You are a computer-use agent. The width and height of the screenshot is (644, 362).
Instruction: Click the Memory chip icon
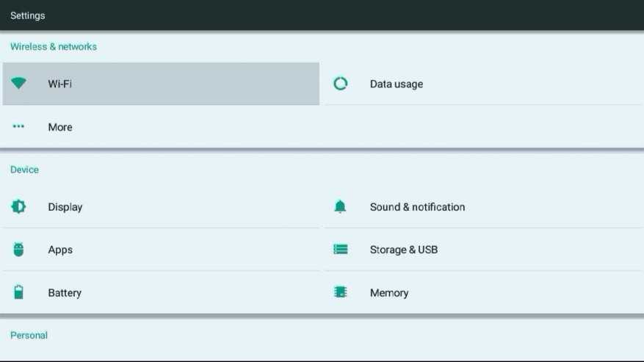point(340,292)
